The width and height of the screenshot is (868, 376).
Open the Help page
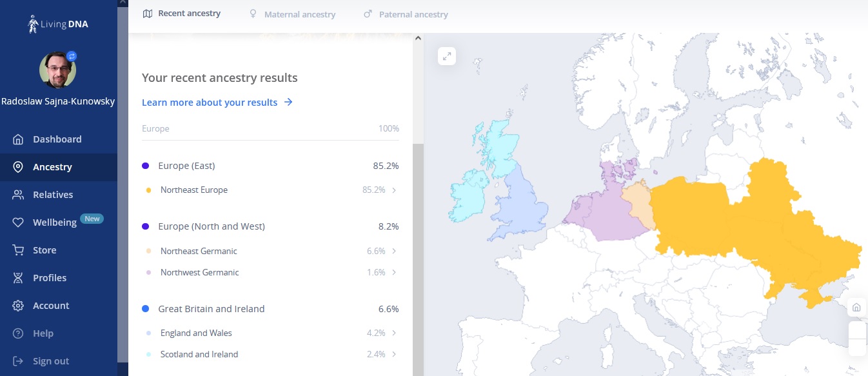(x=43, y=333)
